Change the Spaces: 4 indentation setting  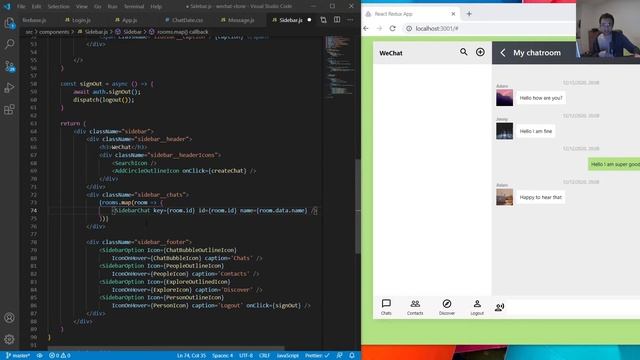tap(222, 356)
